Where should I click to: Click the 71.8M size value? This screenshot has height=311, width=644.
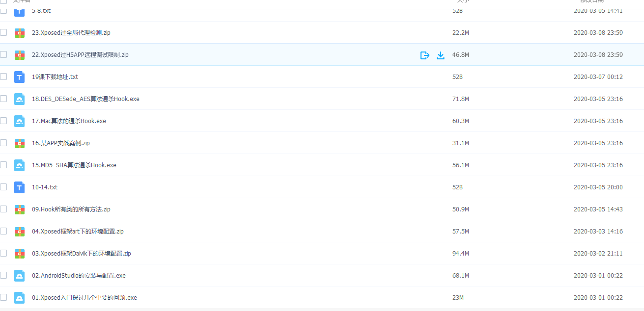pos(461,99)
